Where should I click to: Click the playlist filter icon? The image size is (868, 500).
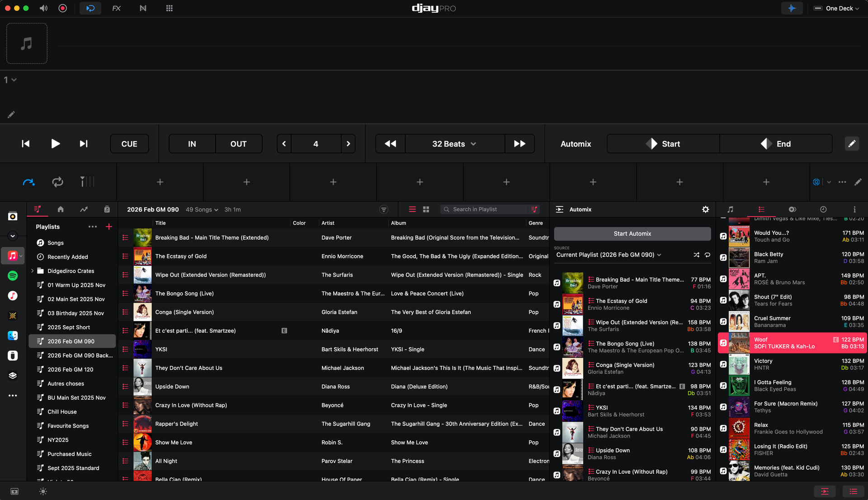pos(383,209)
